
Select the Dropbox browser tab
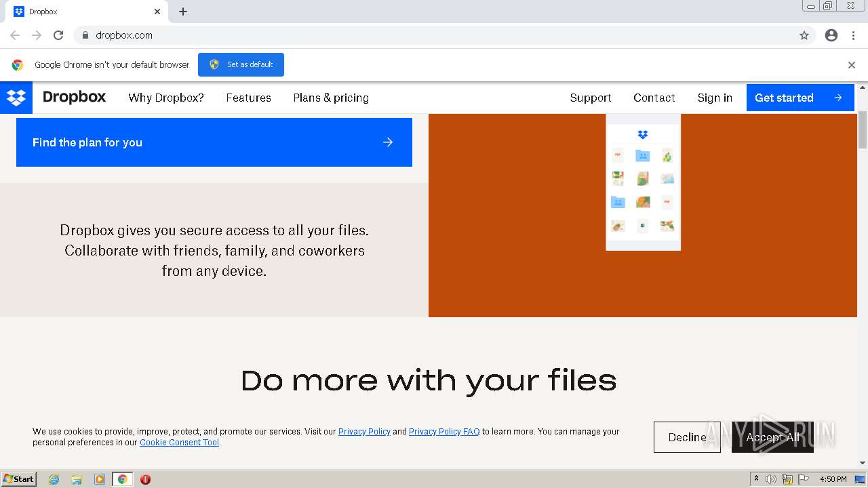pyautogui.click(x=87, y=12)
